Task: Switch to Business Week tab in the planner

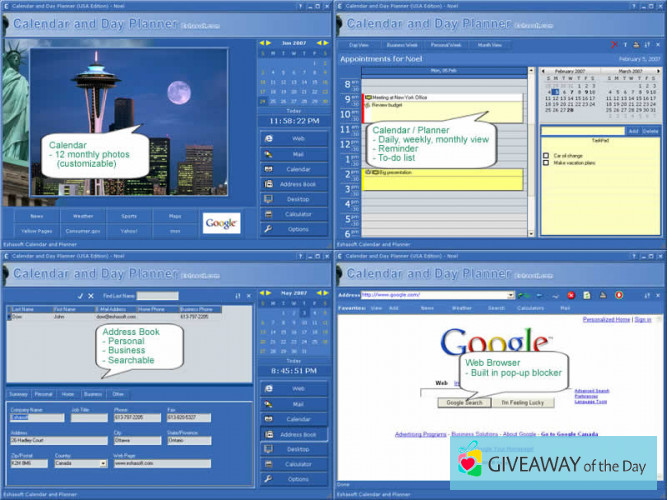Action: (x=402, y=45)
